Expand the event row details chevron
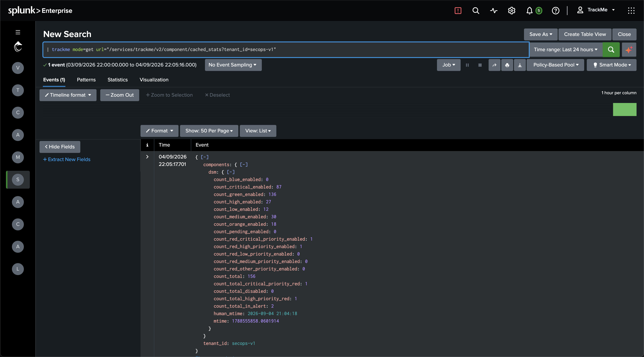The image size is (644, 357). pos(147,157)
